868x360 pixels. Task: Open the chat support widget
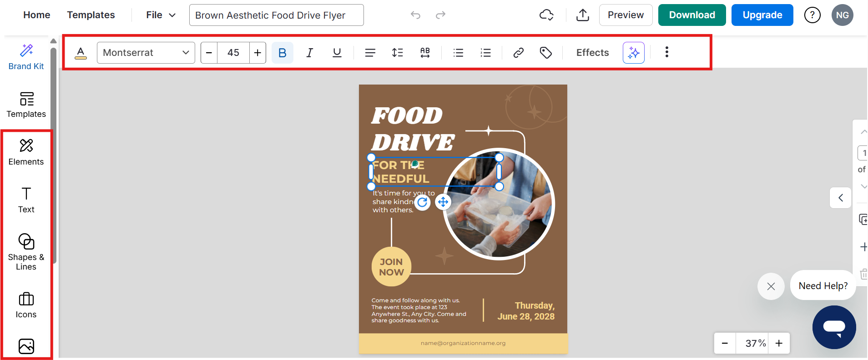coord(834,327)
